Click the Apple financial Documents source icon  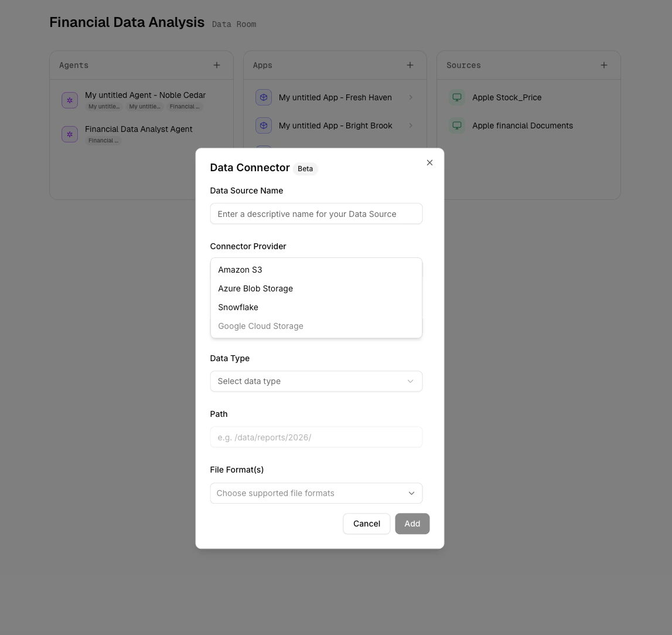(x=457, y=125)
